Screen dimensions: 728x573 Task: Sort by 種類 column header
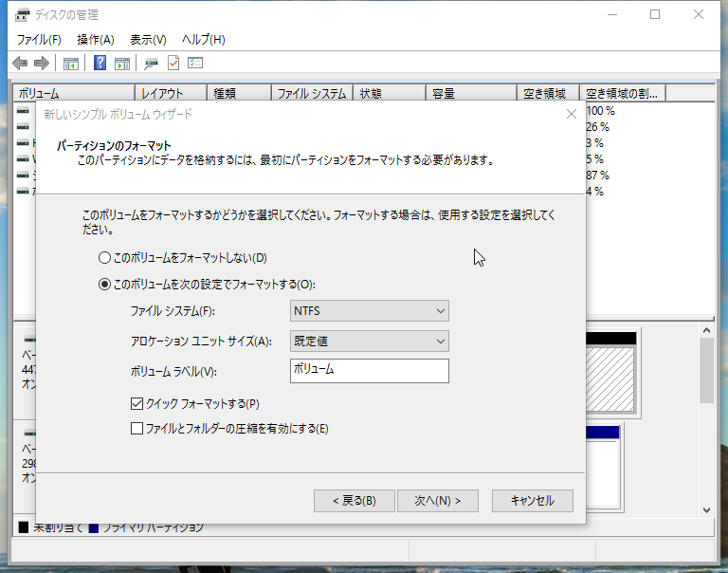pos(239,93)
